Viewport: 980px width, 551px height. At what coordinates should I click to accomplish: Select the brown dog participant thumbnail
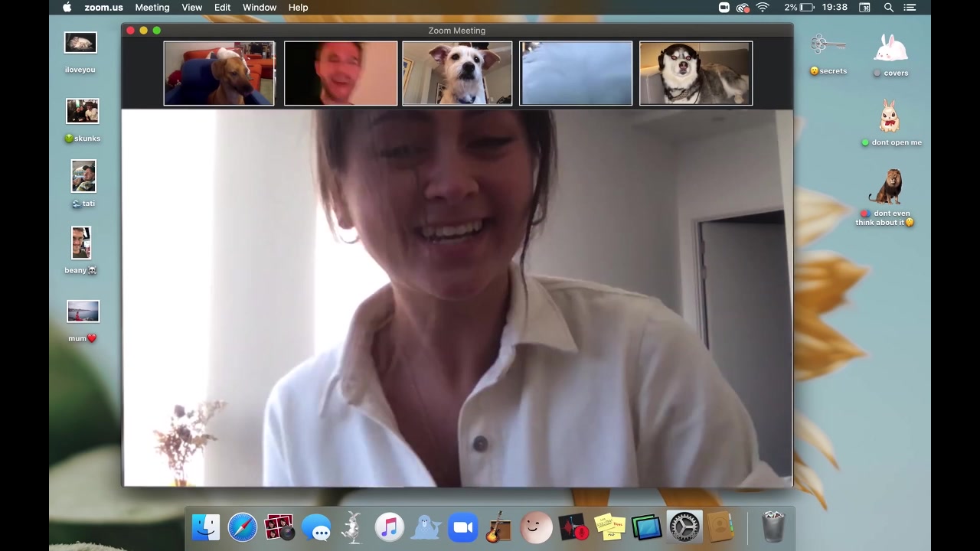tap(219, 73)
